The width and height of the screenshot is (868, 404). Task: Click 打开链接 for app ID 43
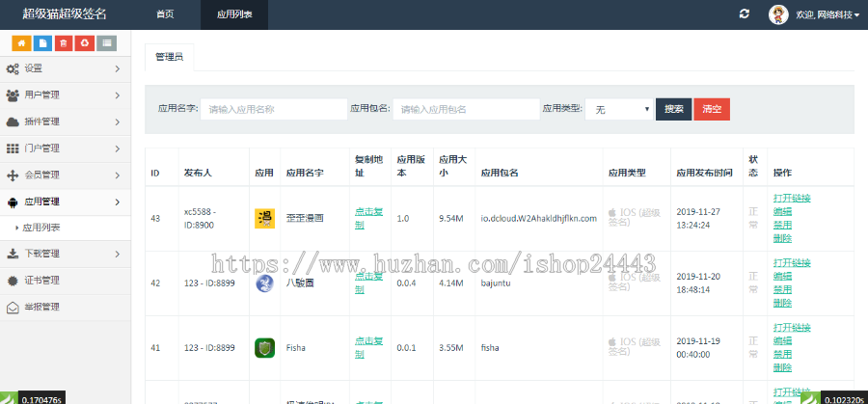(x=792, y=198)
